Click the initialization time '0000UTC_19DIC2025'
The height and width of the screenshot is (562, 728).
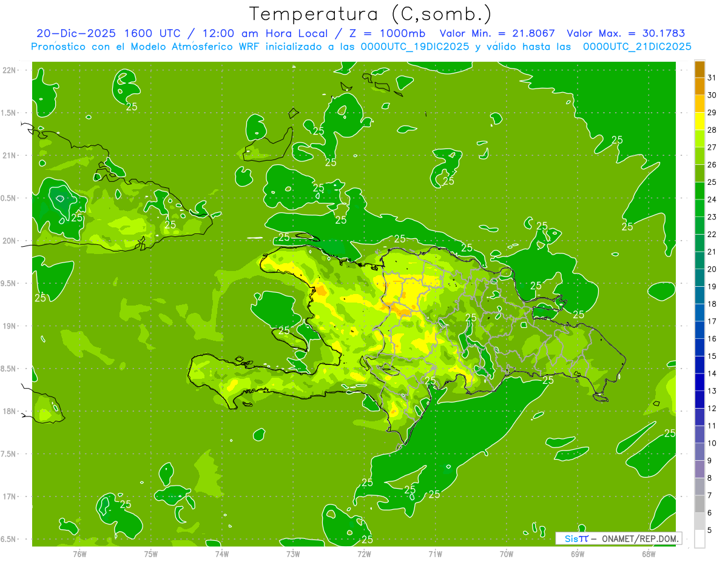416,47
